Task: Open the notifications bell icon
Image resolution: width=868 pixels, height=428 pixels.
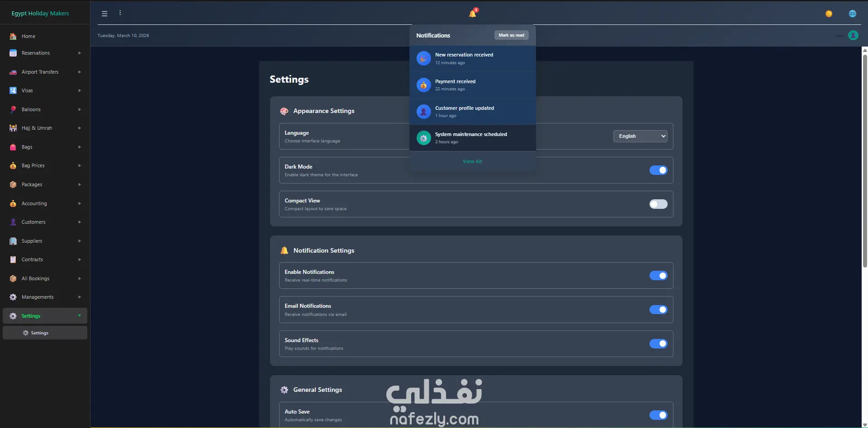Action: (x=473, y=13)
